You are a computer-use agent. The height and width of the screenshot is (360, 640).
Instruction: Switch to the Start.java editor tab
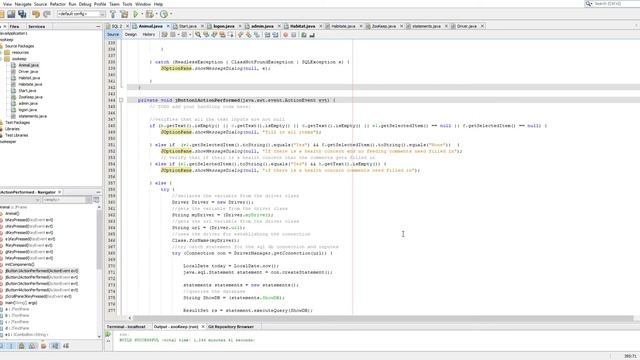(188, 26)
